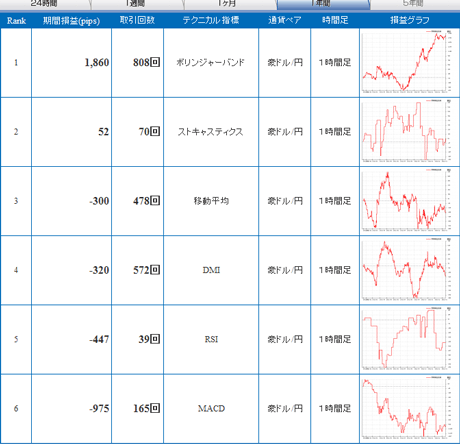Switch to the 1ヶ月 period tab
This screenshot has width=460, height=444.
point(230,4)
